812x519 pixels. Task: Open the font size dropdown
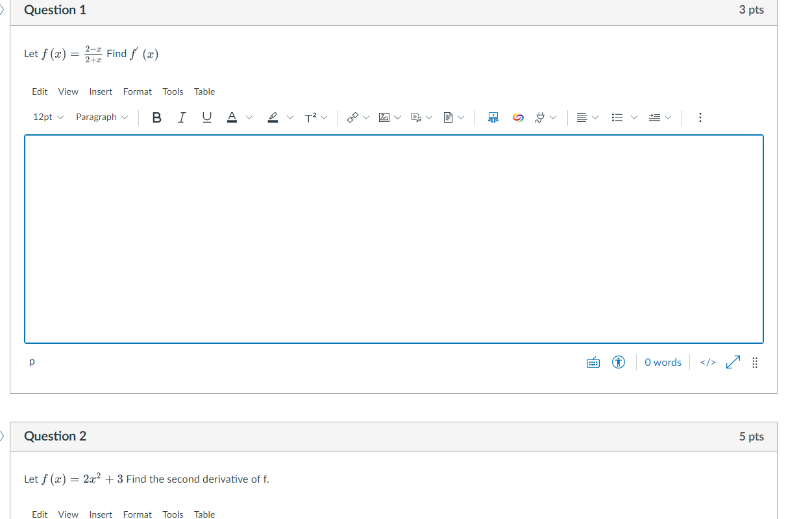[x=47, y=117]
